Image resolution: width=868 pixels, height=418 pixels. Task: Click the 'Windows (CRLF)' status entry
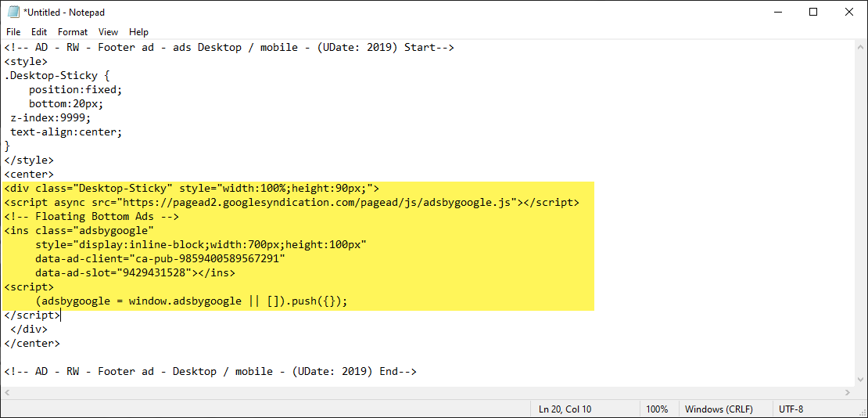click(x=719, y=409)
